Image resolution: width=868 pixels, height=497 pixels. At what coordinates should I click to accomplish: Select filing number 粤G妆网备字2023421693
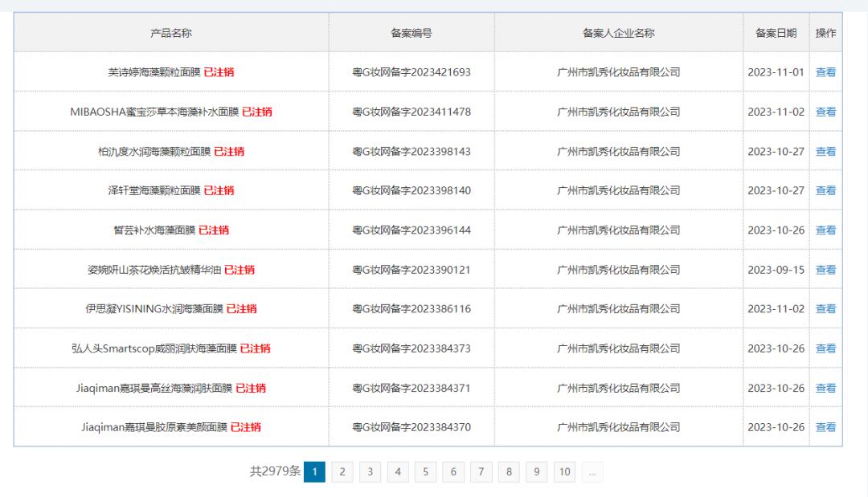(x=411, y=72)
